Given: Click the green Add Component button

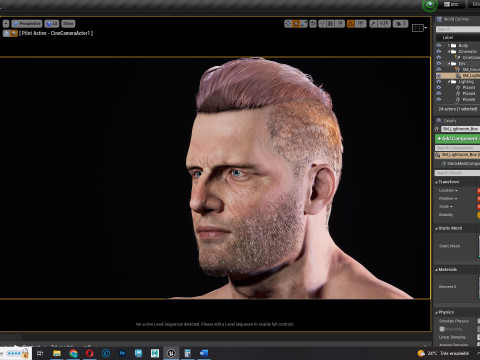Looking at the screenshot, I should pyautogui.click(x=457, y=138).
